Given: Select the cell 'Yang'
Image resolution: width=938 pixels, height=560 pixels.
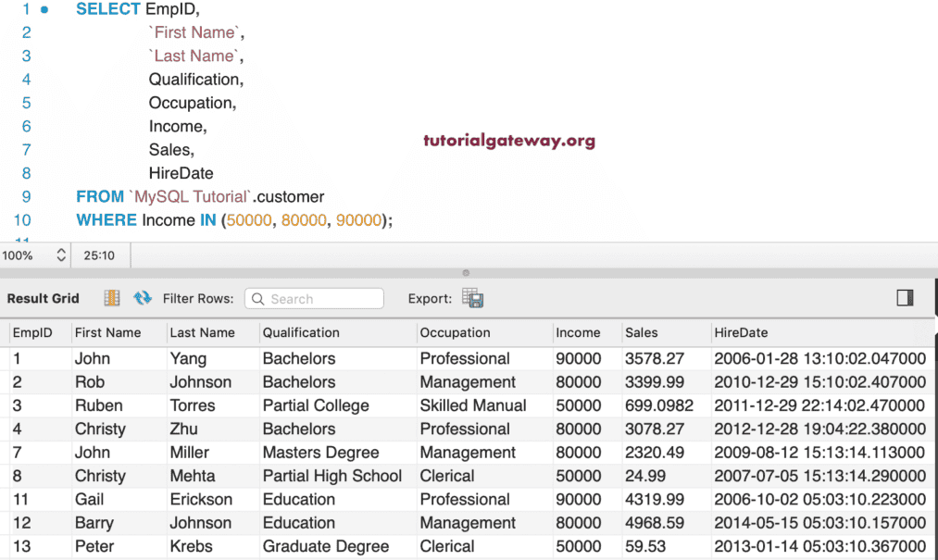Looking at the screenshot, I should point(188,358).
